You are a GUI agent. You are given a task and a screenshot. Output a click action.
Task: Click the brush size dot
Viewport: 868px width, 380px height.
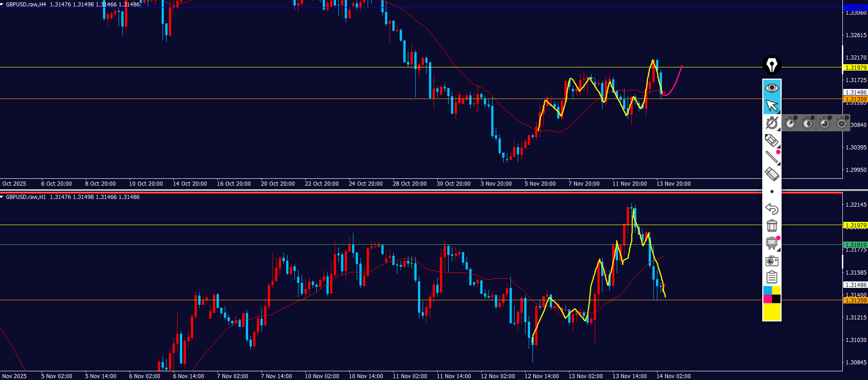pyautogui.click(x=772, y=192)
